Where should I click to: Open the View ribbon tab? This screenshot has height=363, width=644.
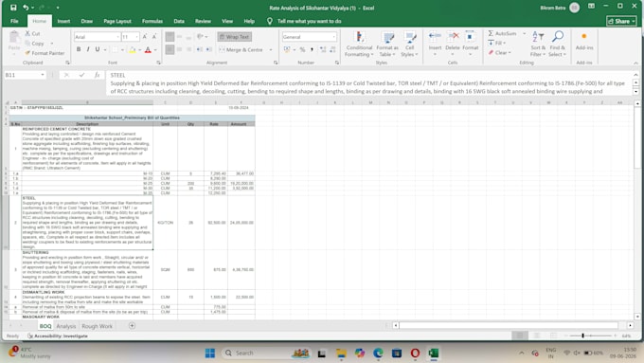pos(227,21)
